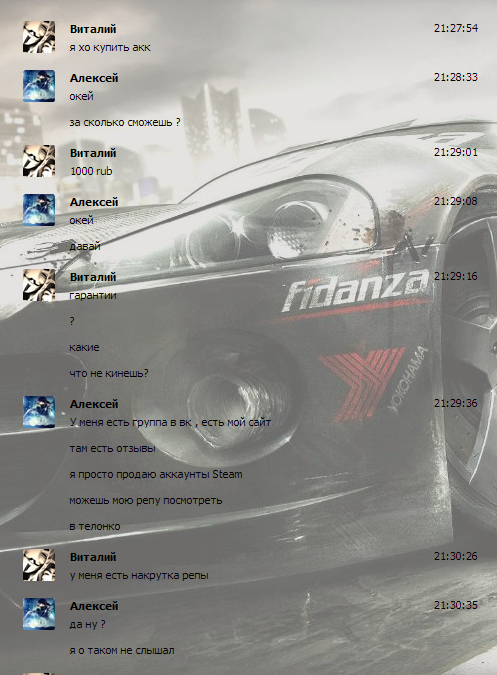Select the lone "?" message below "гарантии"
Image resolution: width=497 pixels, height=675 pixels.
tap(72, 321)
